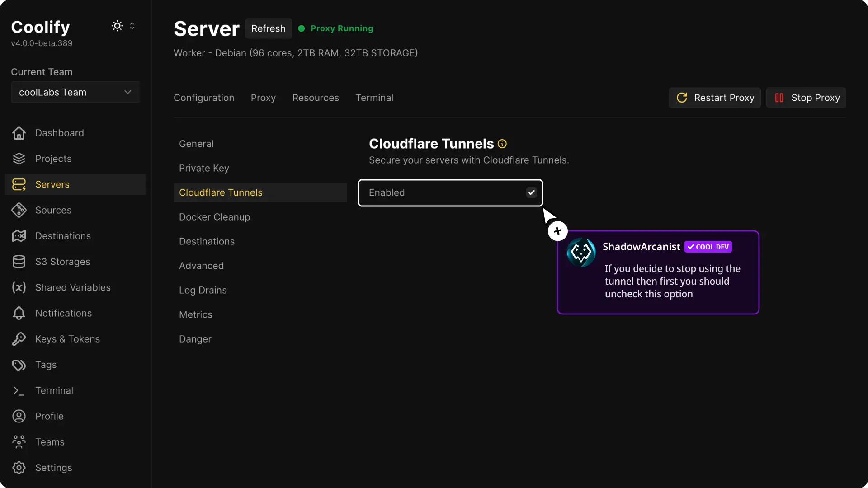868x488 pixels.
Task: Uncheck the Enabled checkbox
Action: [x=532, y=192]
